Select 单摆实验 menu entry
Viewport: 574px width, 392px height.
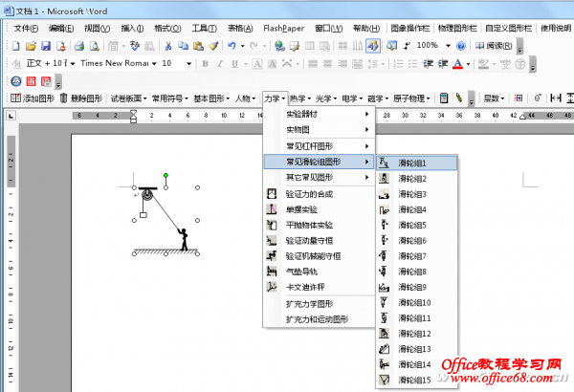tap(320, 209)
